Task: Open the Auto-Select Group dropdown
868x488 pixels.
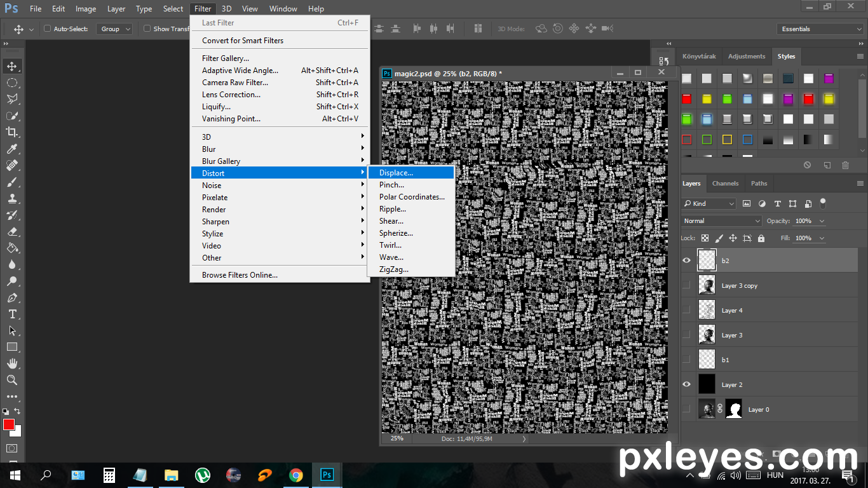Action: pyautogui.click(x=114, y=29)
